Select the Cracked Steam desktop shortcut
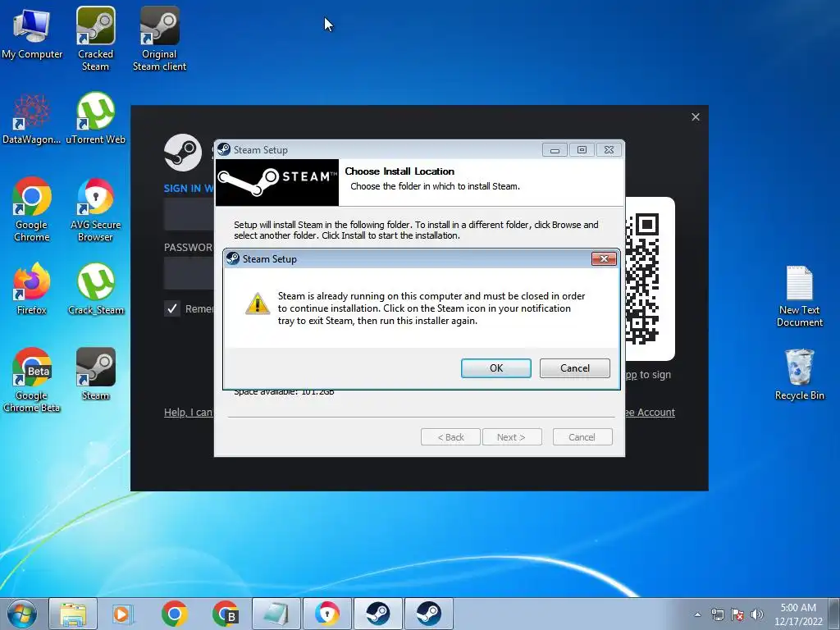Viewport: 840px width, 630px height. [95, 39]
